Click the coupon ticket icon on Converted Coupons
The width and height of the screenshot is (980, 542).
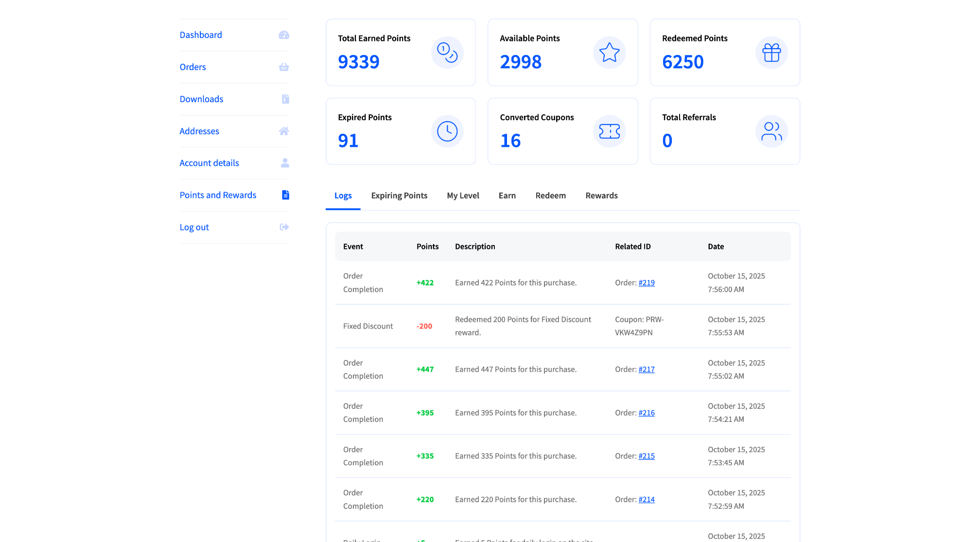point(610,131)
